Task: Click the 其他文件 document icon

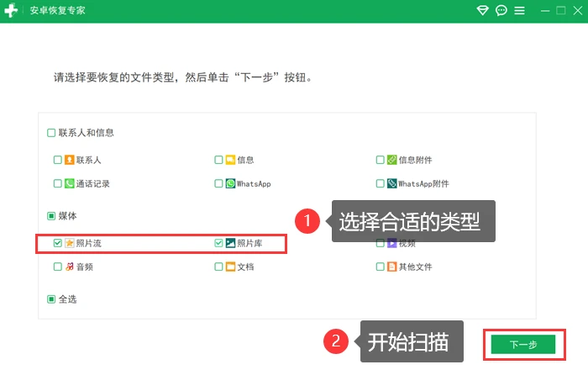Action: point(392,267)
